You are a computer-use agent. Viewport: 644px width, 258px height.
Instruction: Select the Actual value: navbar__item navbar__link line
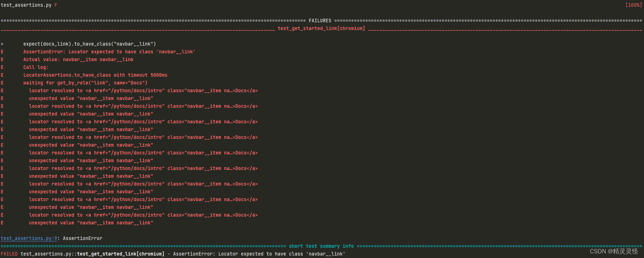coord(78,60)
